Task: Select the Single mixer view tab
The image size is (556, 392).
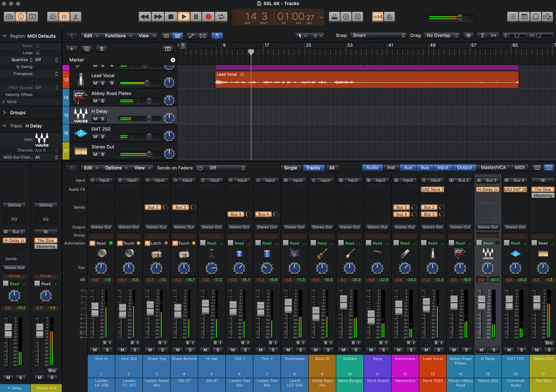Action: 291,168
